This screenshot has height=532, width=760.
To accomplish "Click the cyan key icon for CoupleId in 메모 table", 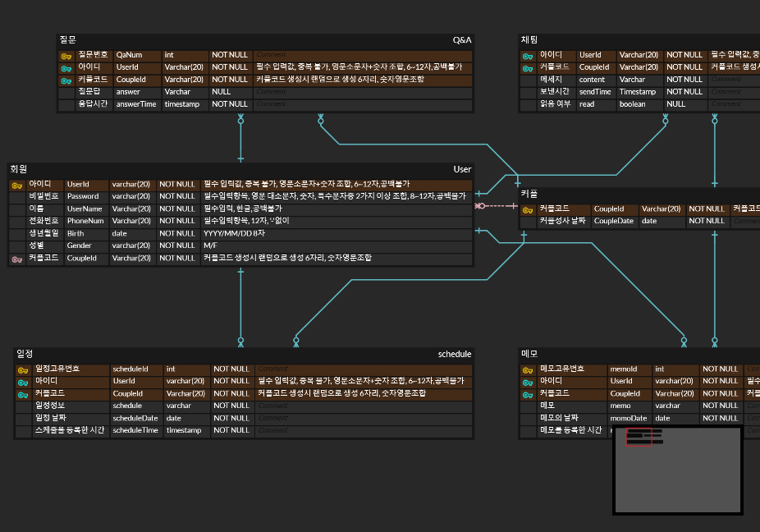I will pyautogui.click(x=528, y=395).
